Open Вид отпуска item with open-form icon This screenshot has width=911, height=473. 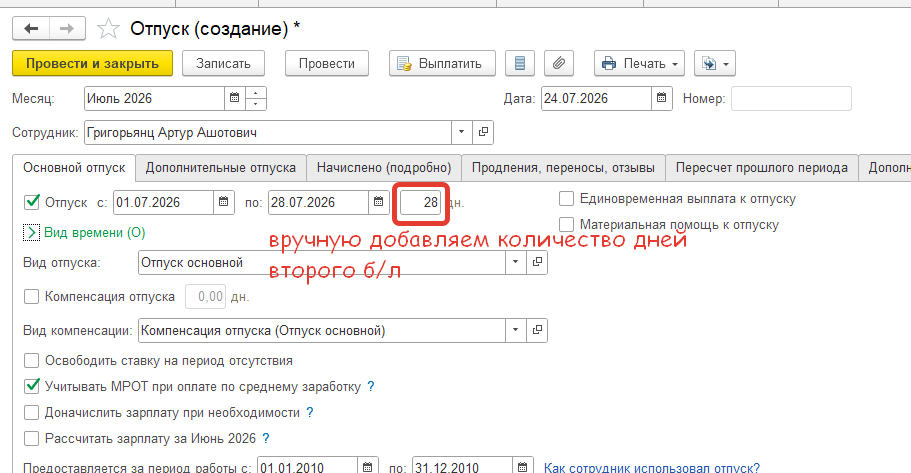coord(537,263)
